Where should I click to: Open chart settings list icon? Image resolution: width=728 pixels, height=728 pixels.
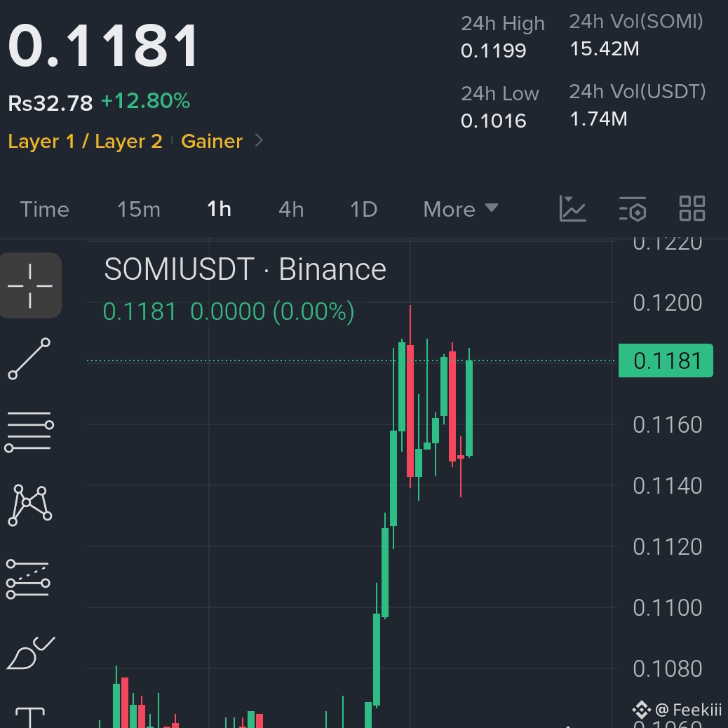tap(633, 208)
